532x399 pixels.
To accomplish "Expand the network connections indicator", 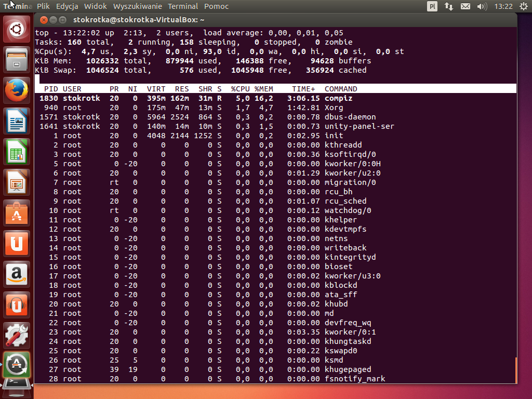I will [x=449, y=6].
